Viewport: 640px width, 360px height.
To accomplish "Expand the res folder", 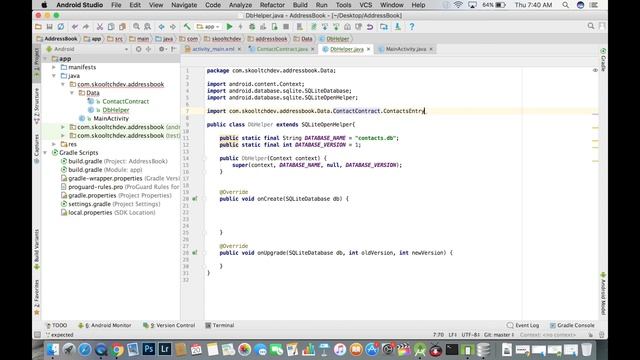I will pyautogui.click(x=54, y=144).
